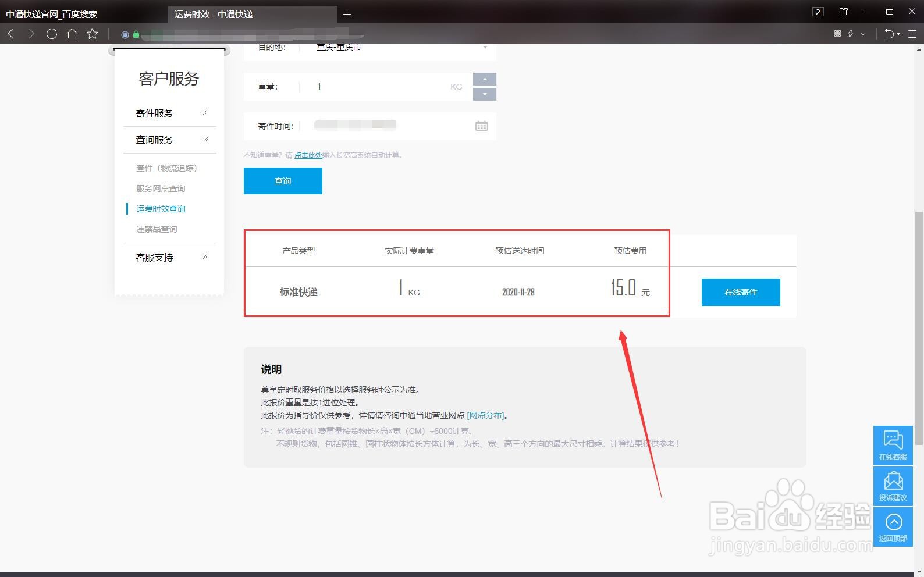Select 运费时效查询 in the sidebar
924x577 pixels.
161,209
